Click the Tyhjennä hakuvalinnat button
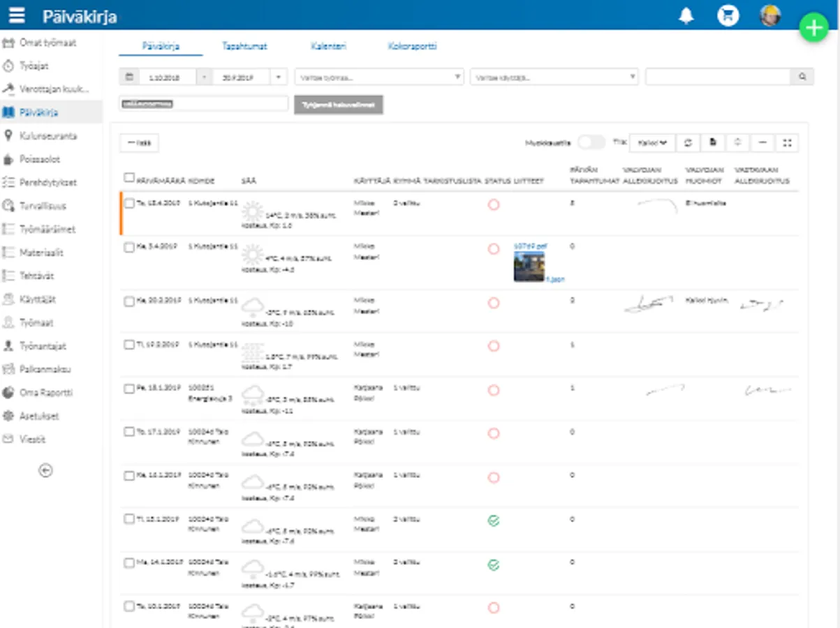 pyautogui.click(x=339, y=105)
